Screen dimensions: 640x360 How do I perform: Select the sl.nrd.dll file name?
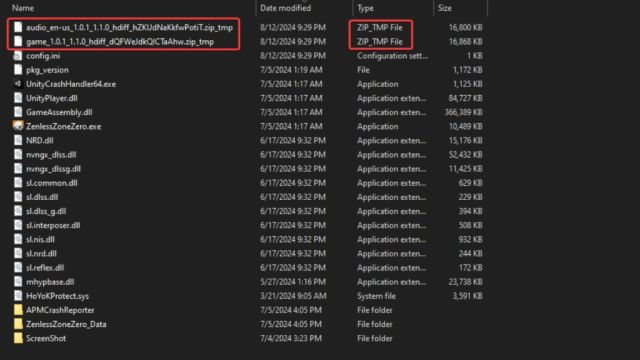[x=41, y=253]
